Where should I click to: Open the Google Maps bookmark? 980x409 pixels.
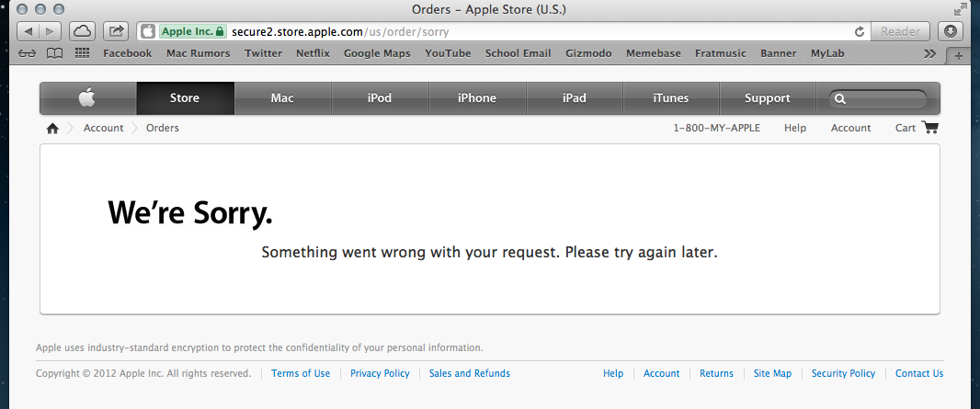point(377,53)
